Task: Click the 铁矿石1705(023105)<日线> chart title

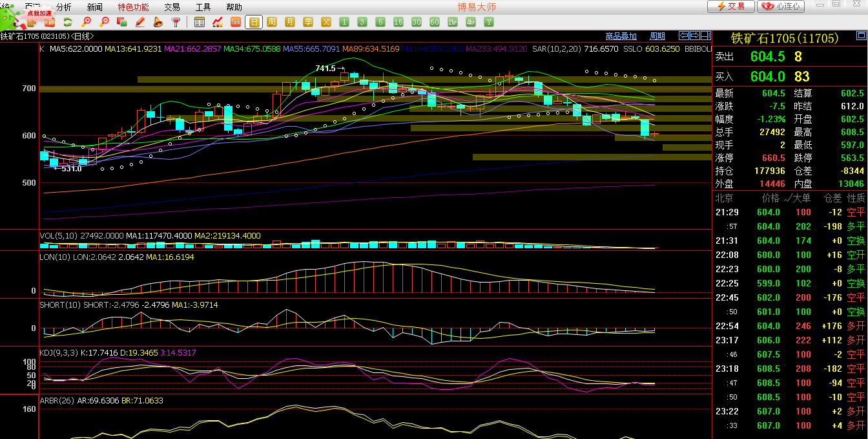Action: pos(47,36)
